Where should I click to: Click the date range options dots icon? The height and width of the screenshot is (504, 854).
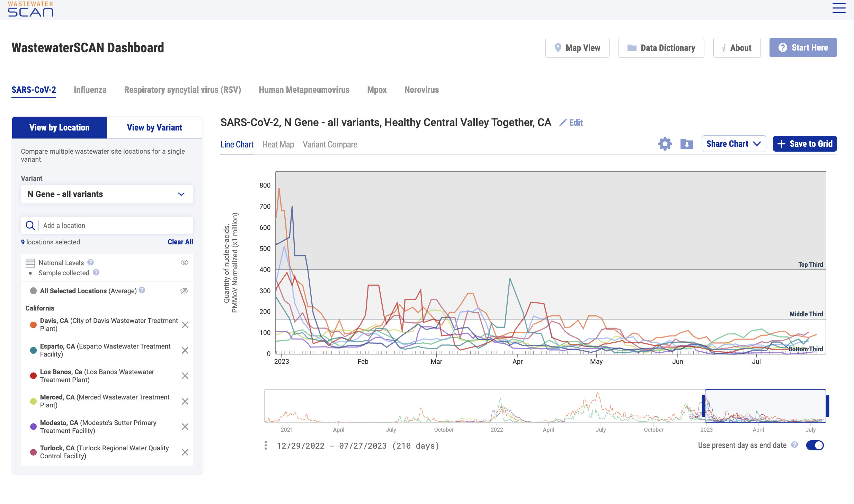[266, 445]
